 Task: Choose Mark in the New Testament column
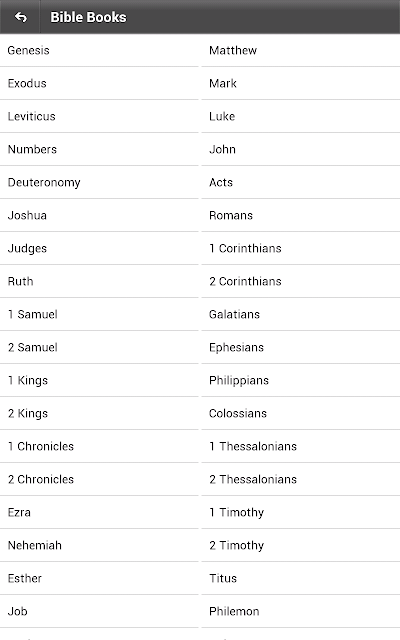coord(301,83)
